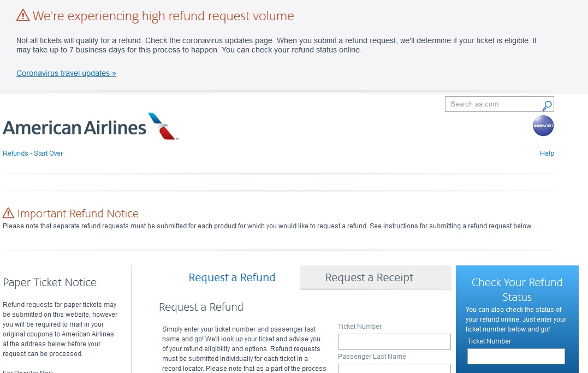Viewport: 588px width, 373px height.
Task: Click the American Airlines flight symbol
Action: [163, 126]
